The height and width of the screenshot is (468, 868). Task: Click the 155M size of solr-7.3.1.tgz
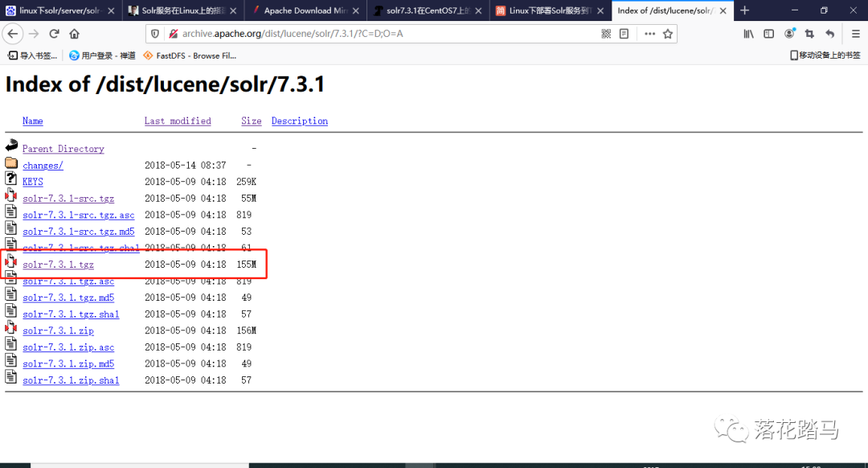pos(247,265)
